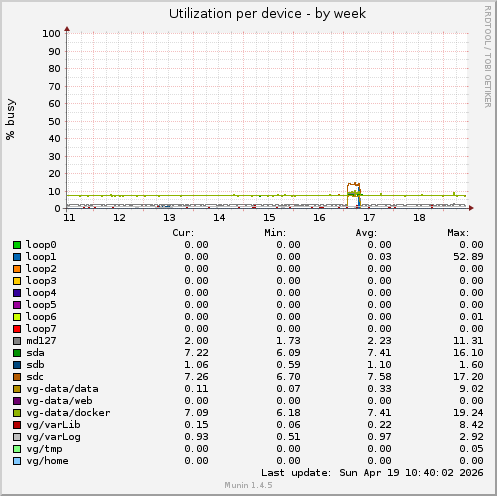The width and height of the screenshot is (497, 496).
Task: Click the sdc max value 17.20
Action: [468, 377]
